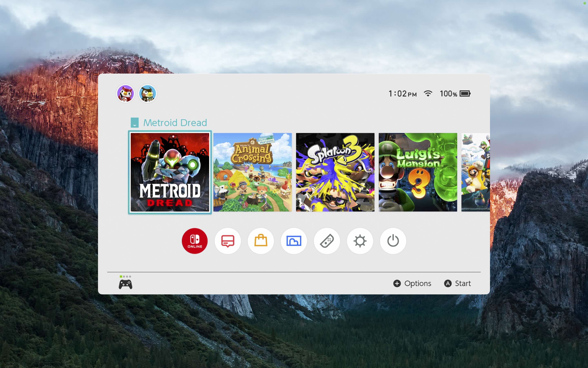Select the Metroid Dread game tile
The width and height of the screenshot is (588, 368).
coord(170,172)
